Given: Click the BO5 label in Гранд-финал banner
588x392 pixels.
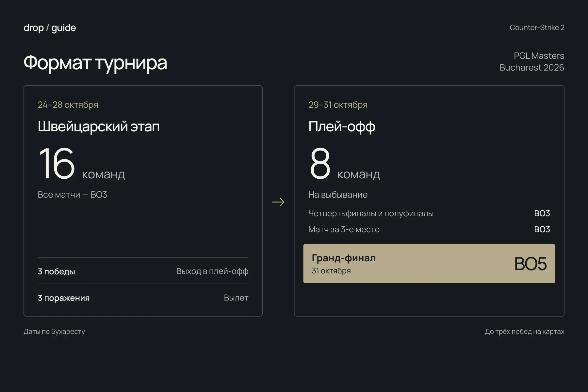Looking at the screenshot, I should click(x=530, y=264).
